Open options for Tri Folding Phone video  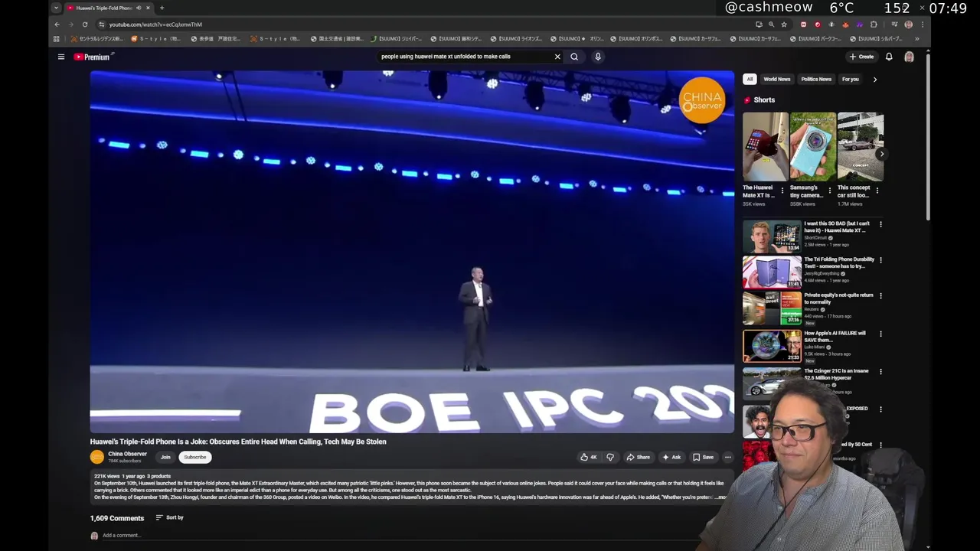[880, 260]
